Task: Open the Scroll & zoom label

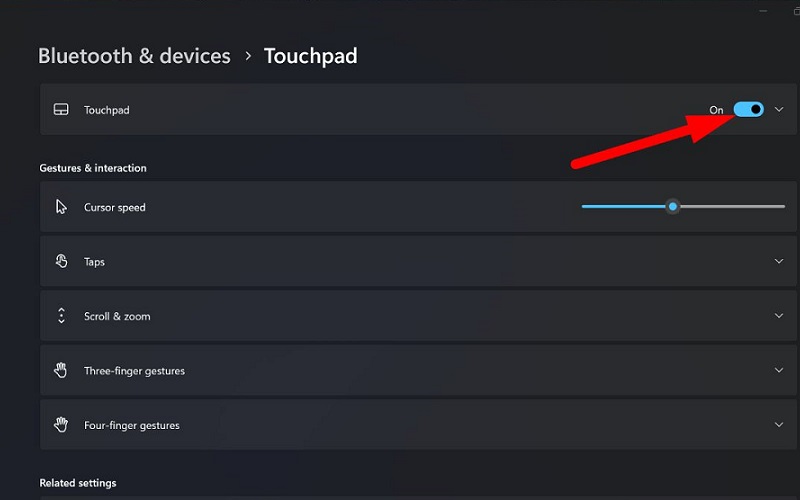Action: tap(117, 316)
